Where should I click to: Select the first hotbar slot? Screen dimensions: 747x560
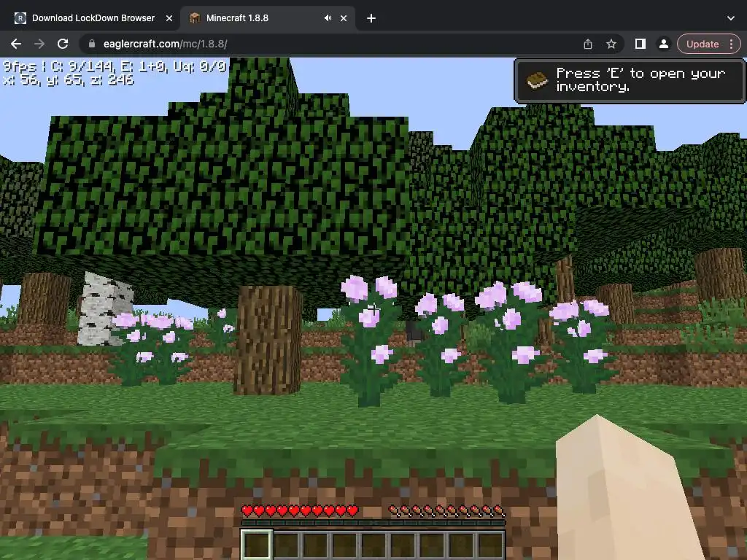click(x=257, y=544)
